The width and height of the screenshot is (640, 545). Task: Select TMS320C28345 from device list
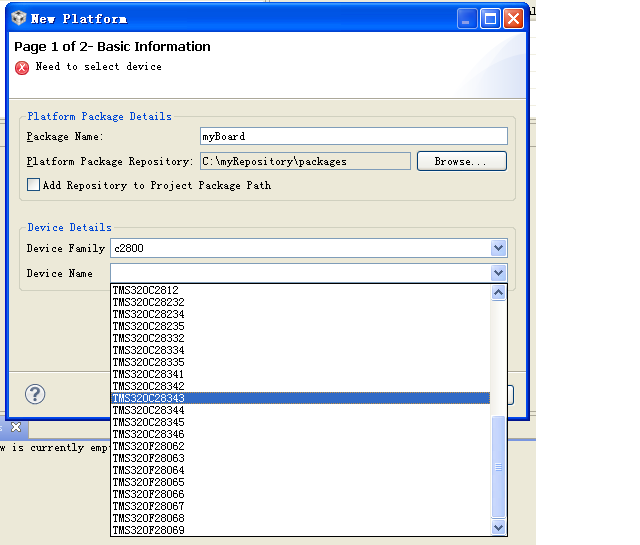[300, 422]
